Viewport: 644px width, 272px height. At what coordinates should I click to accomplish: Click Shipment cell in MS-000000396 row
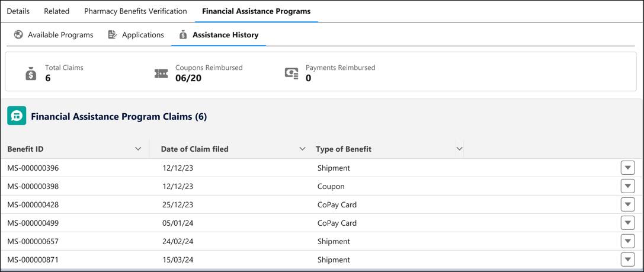334,168
